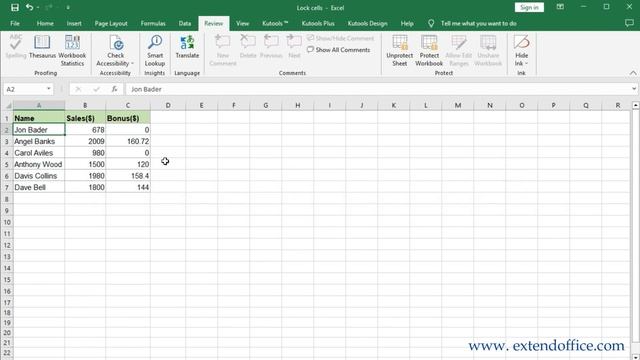Select cell Dave Bell
The width and height of the screenshot is (640, 360).
coord(39,187)
